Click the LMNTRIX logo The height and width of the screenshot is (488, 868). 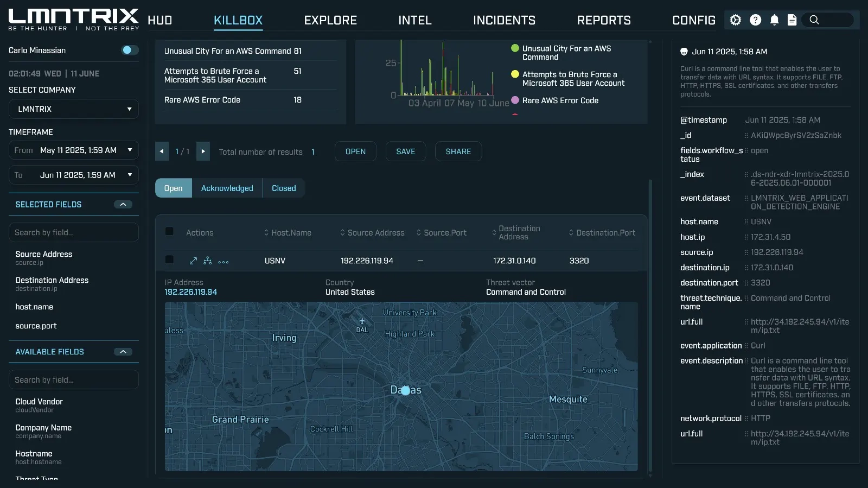[x=74, y=20]
